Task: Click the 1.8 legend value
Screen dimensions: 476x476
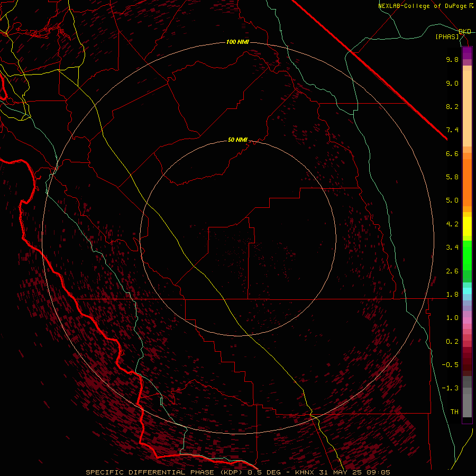Action: [x=452, y=295]
